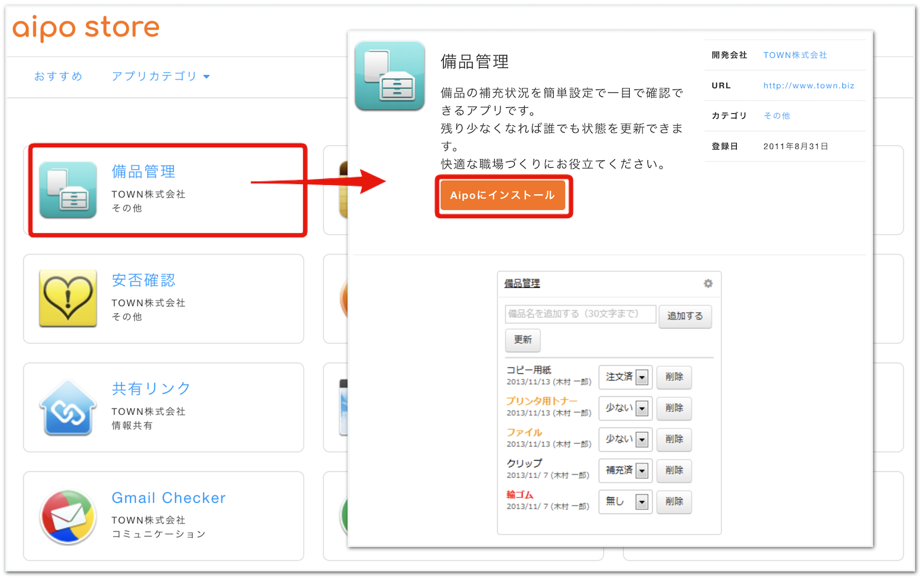Expand the アプリカテゴリ dropdown menu
The image size is (924, 580).
pos(160,76)
